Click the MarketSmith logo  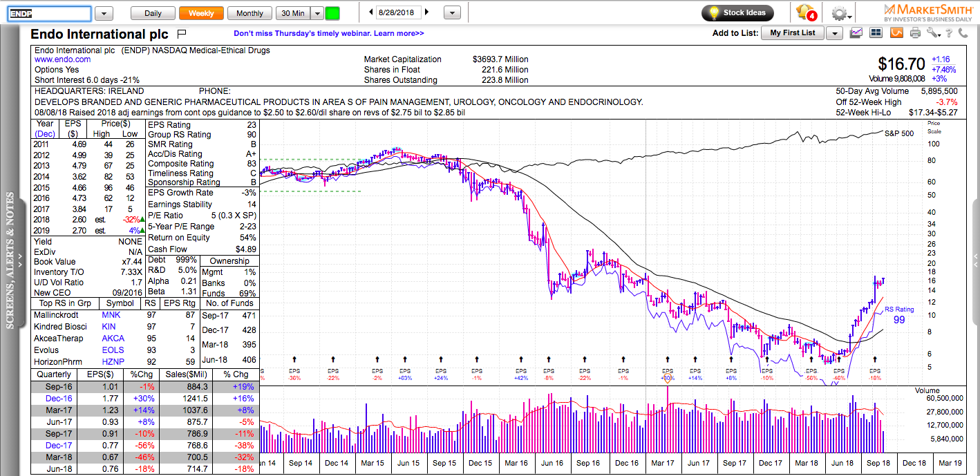[928, 12]
